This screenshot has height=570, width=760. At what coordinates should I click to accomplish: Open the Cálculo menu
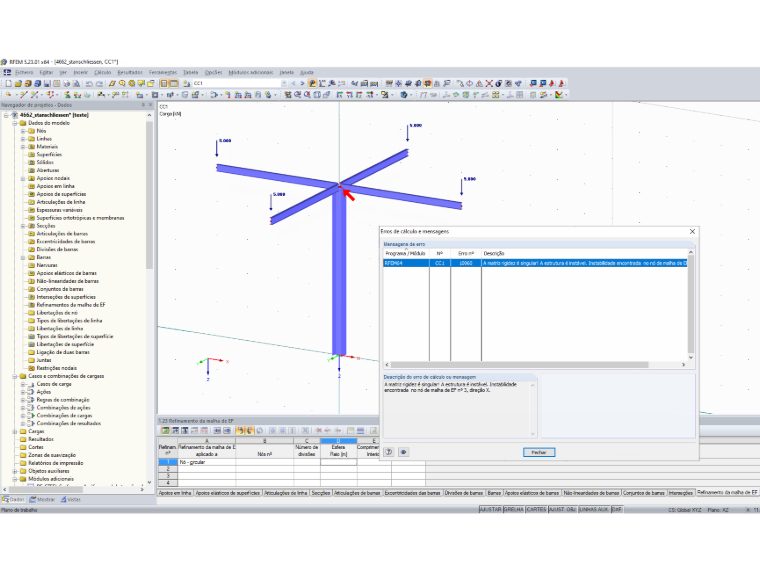(102, 72)
